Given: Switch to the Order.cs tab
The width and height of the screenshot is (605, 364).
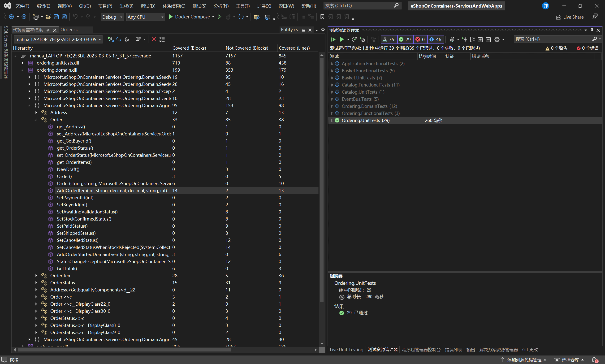Looking at the screenshot, I should (69, 30).
